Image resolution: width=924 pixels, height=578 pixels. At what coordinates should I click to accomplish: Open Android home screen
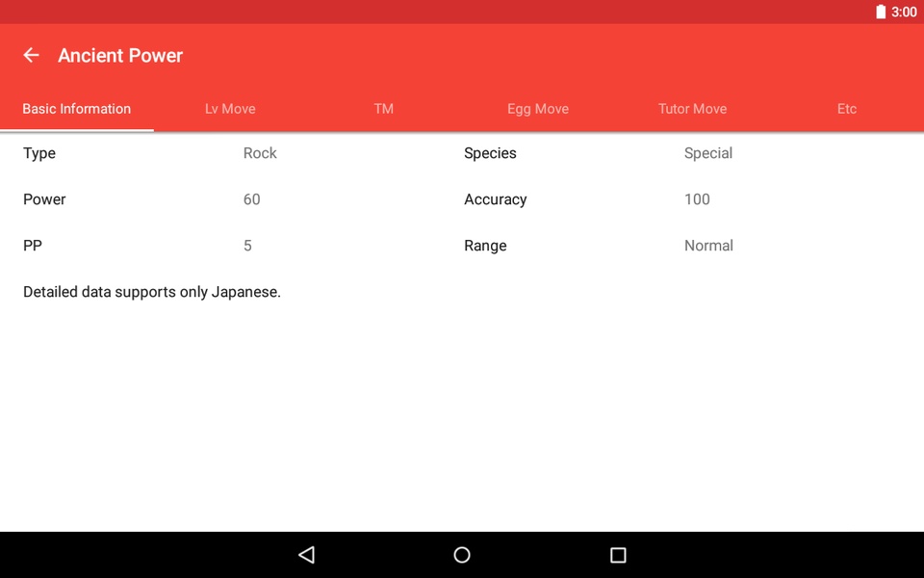coord(462,555)
